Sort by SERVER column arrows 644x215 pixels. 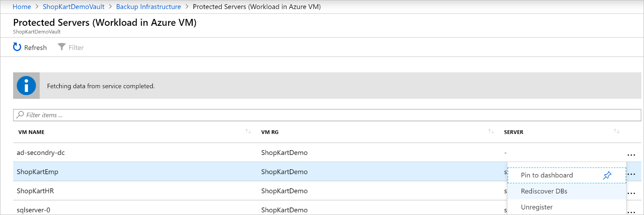pyautogui.click(x=616, y=132)
